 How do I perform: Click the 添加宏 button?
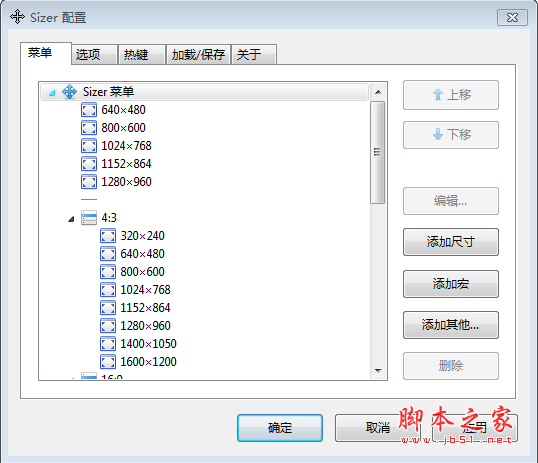tap(451, 284)
